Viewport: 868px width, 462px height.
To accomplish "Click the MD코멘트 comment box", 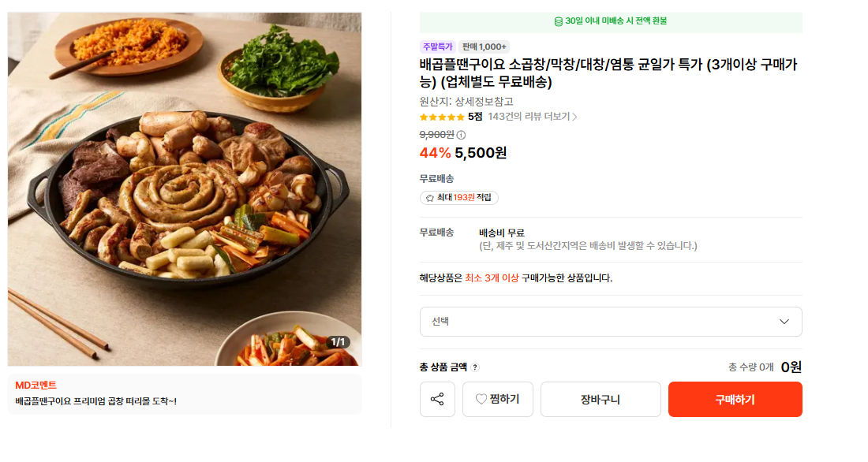I will [185, 393].
